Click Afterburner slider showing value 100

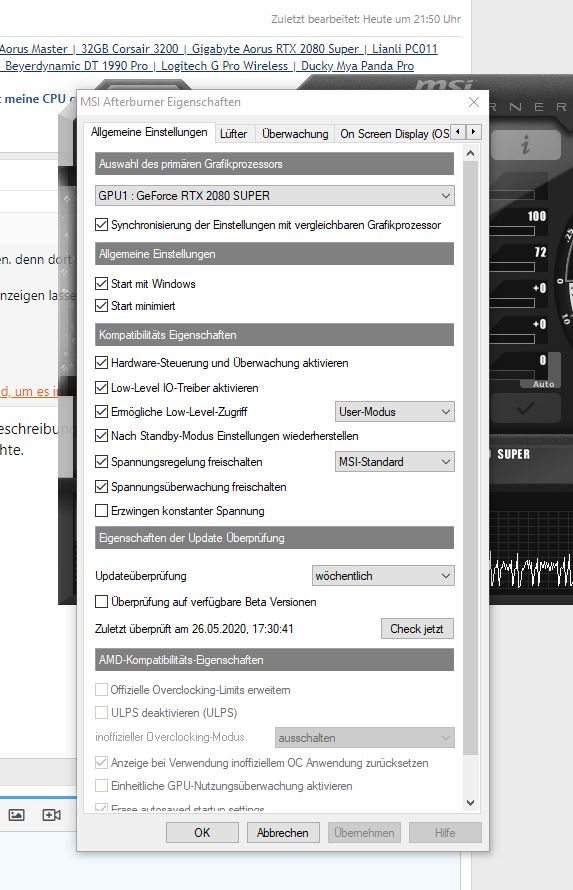pyautogui.click(x=513, y=230)
